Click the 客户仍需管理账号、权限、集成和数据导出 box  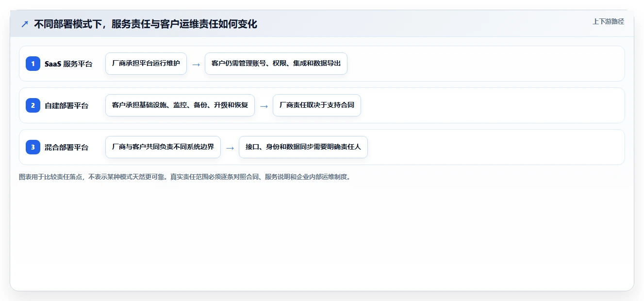(276, 64)
